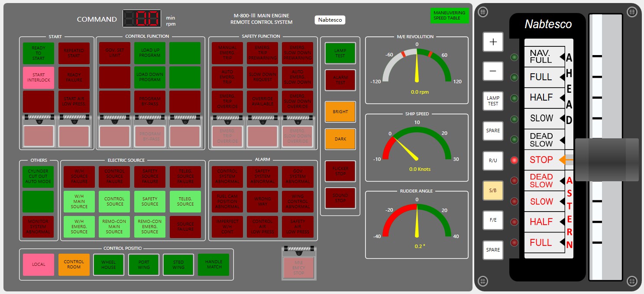
Task: Click the Wrong Way alarm indicator
Action: [x=262, y=202]
